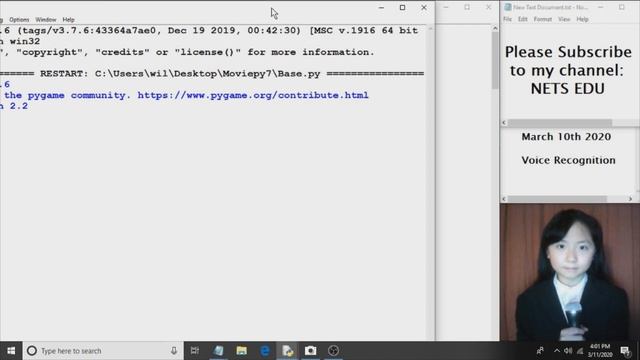Launch Microsoft Edge from the taskbar
Viewport: 640px width, 360px height.
point(265,351)
